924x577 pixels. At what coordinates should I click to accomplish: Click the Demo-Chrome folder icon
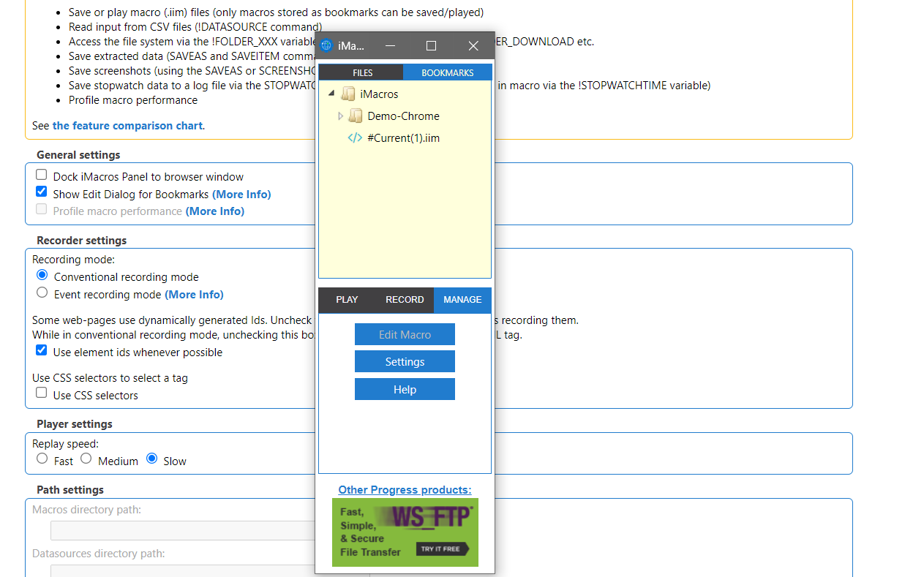click(356, 116)
